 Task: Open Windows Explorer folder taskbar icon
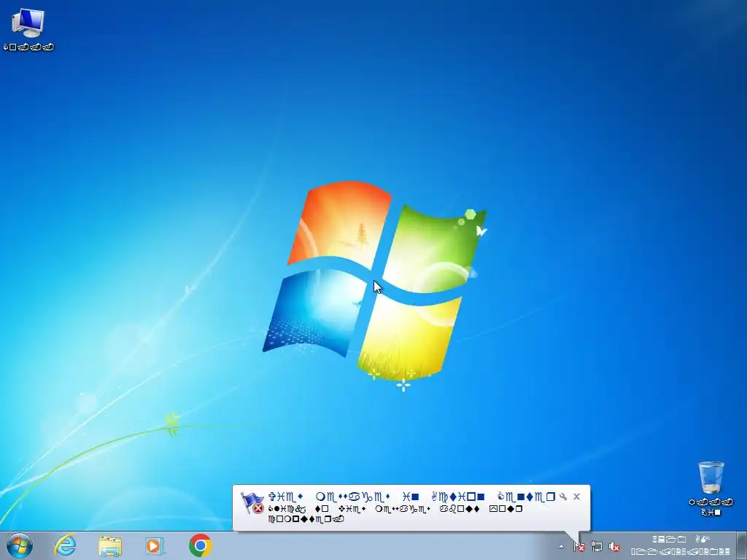click(110, 545)
